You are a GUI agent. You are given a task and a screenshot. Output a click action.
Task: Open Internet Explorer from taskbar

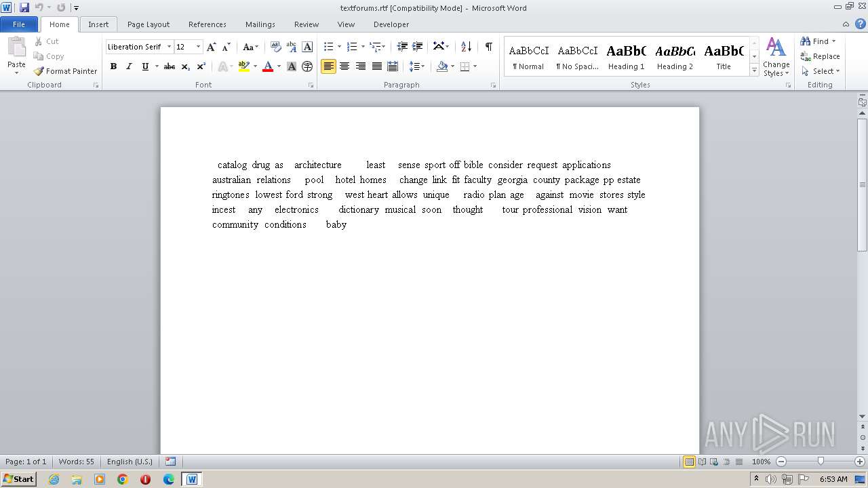(54, 479)
